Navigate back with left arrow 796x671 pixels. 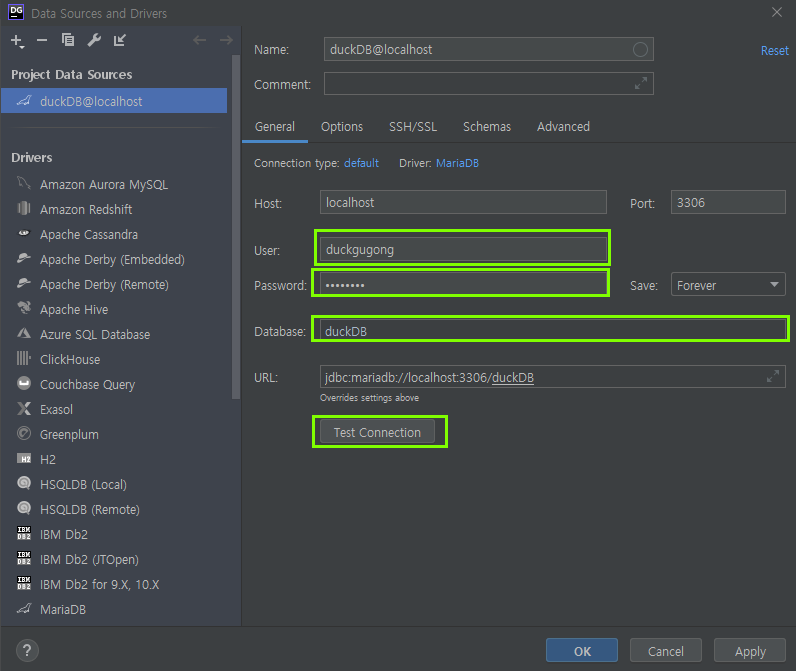point(200,40)
